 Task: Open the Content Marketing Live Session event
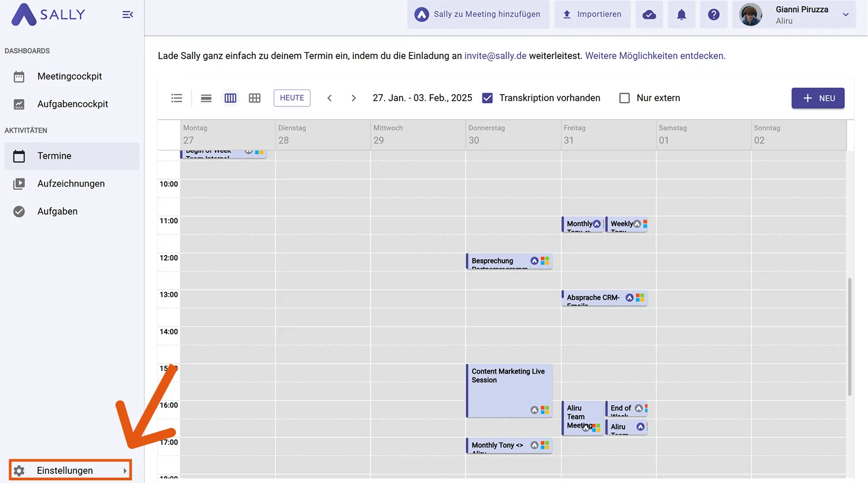click(x=509, y=391)
